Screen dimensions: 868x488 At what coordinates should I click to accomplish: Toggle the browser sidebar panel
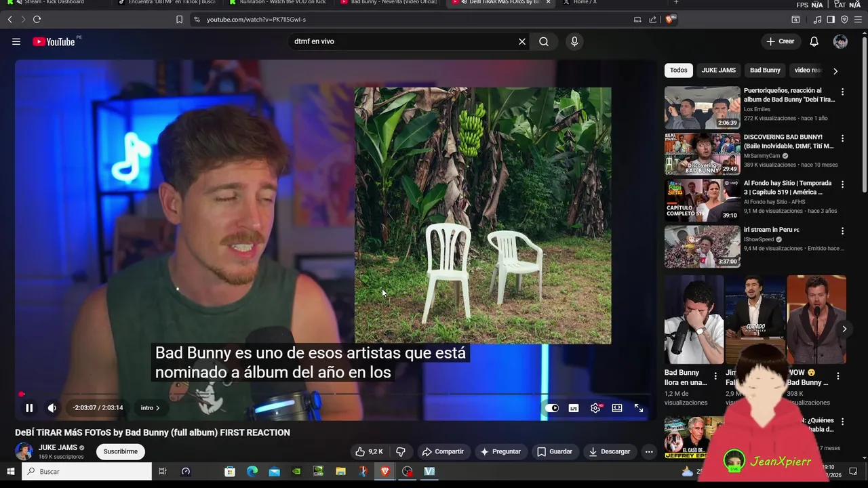(x=831, y=20)
